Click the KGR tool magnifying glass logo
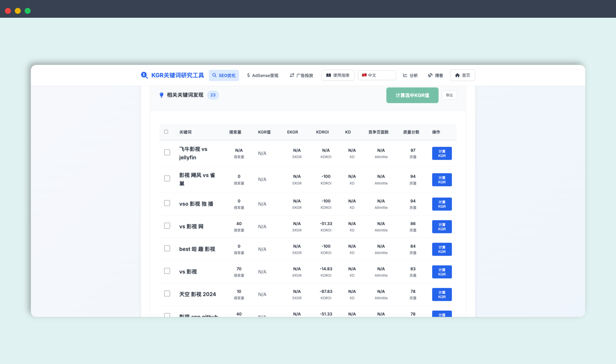616x364 pixels. 144,75
